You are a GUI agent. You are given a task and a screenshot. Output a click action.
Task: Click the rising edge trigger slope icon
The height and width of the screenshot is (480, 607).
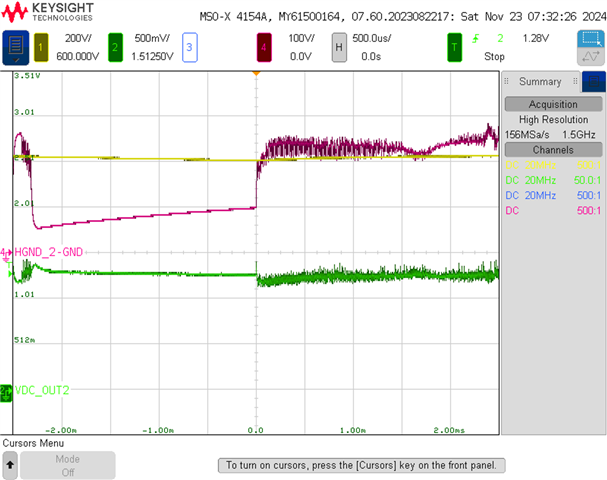tap(476, 38)
